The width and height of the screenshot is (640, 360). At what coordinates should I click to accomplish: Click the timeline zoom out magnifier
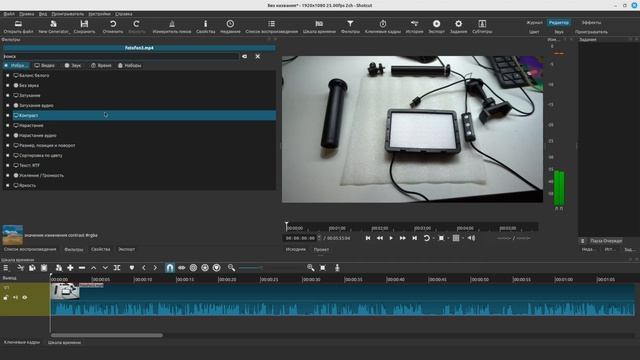[231, 268]
